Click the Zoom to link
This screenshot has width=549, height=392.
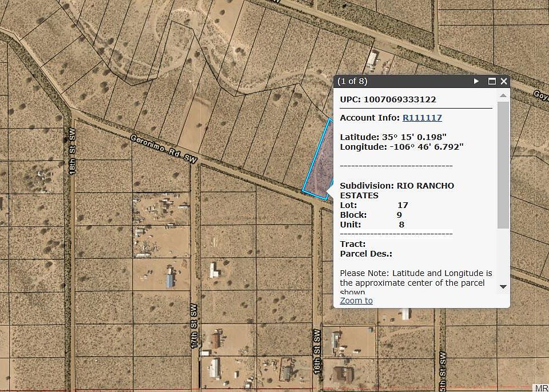point(356,301)
